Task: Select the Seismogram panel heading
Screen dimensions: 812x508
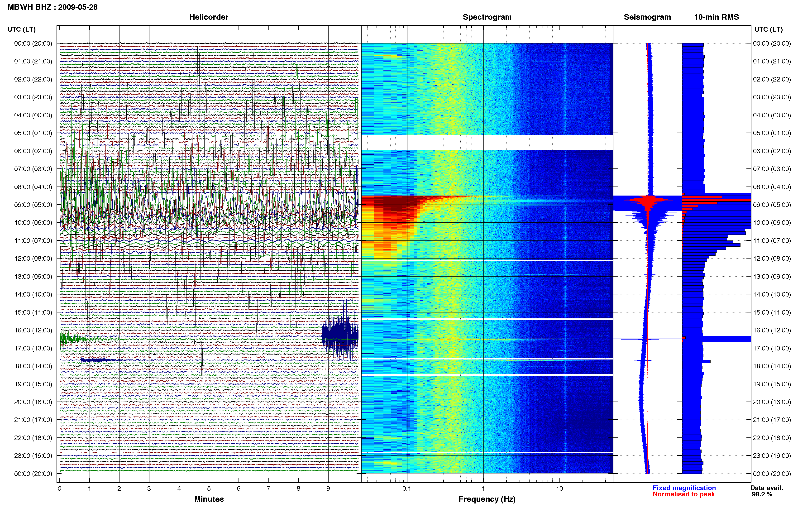Action: 647,17
